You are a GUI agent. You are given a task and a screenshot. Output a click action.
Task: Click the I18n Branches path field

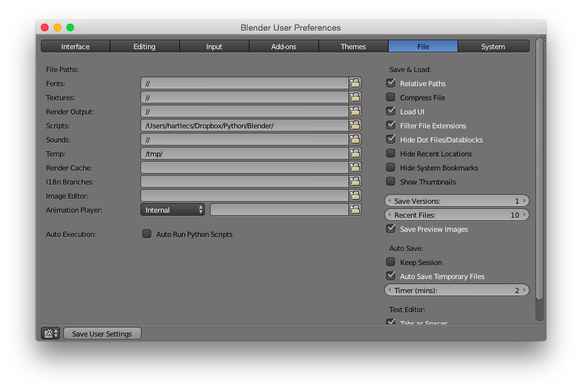(244, 181)
